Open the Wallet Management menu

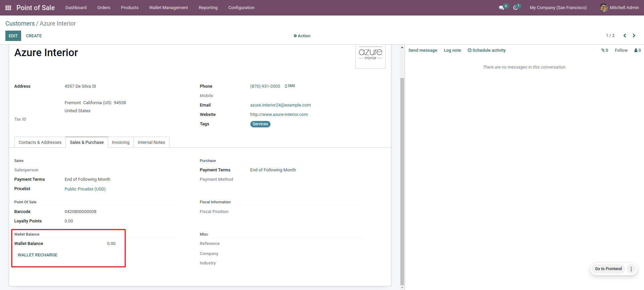pyautogui.click(x=168, y=8)
